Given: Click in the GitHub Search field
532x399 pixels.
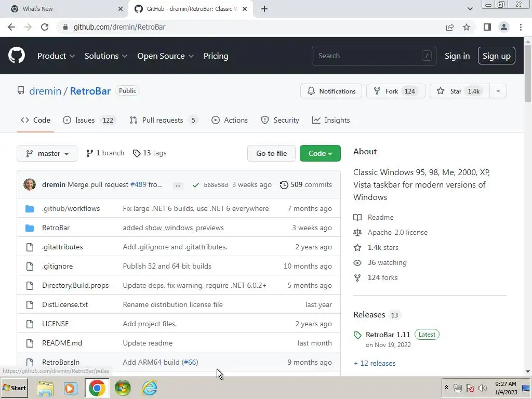Looking at the screenshot, I should [x=374, y=56].
